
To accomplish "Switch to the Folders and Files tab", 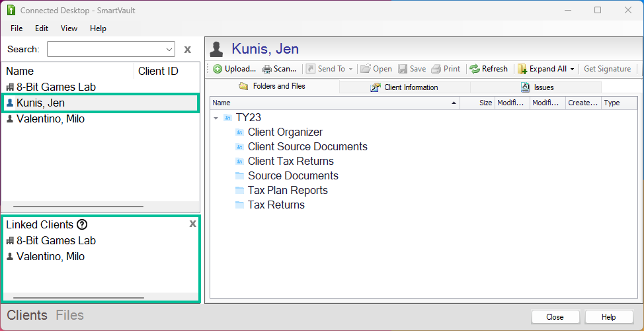I will 272,86.
